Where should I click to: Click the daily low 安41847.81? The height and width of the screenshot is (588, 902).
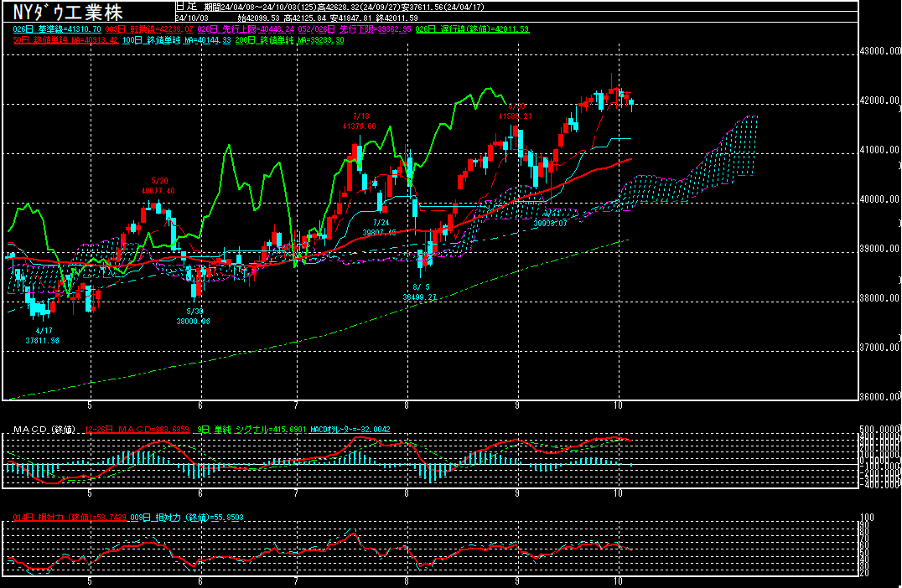351,18
